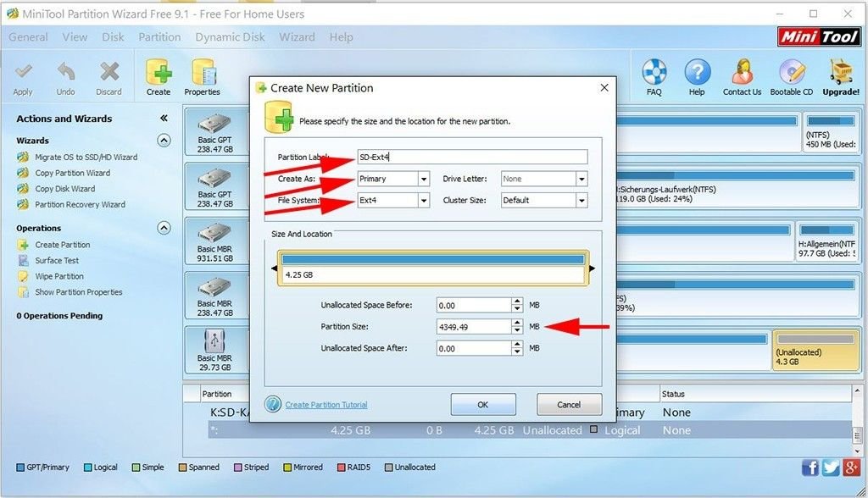The image size is (868, 498).
Task: Launch Copy Disk Wizard
Action: point(64,189)
